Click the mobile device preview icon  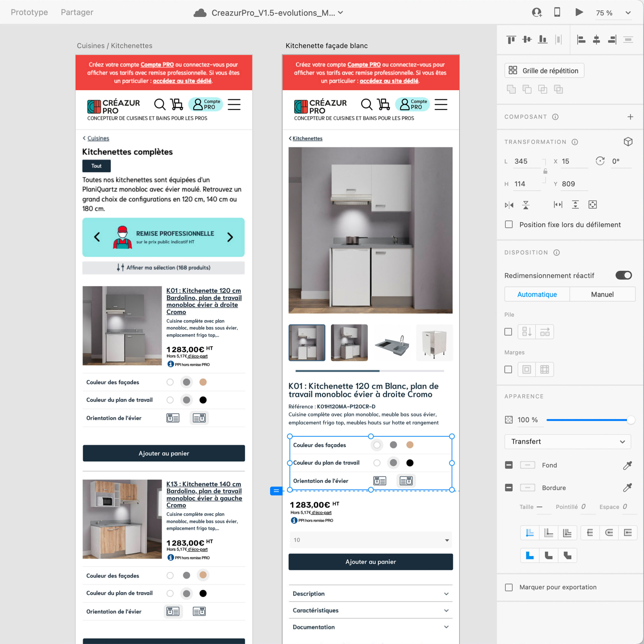(x=557, y=12)
